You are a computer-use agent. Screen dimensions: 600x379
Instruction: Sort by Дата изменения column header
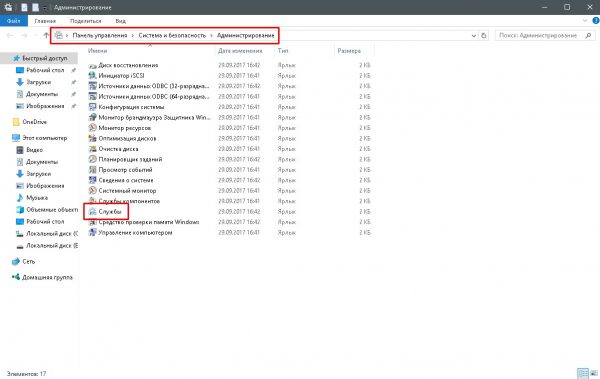click(x=240, y=51)
